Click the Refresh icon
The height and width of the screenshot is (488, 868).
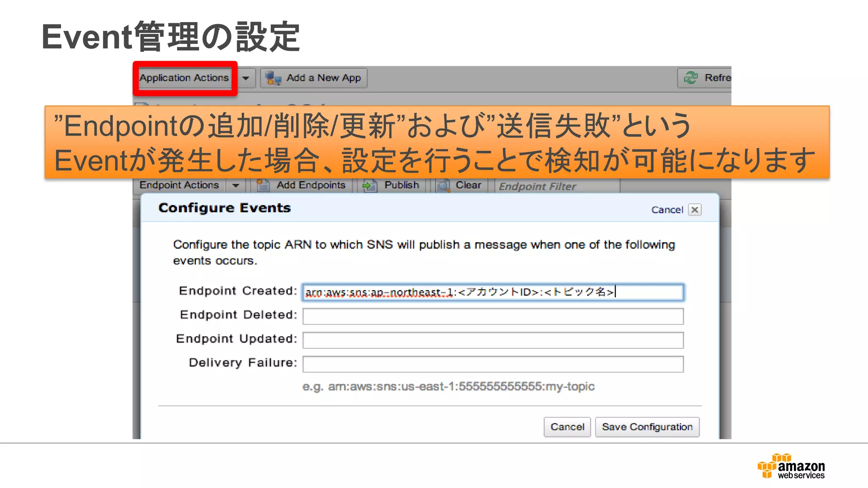691,78
